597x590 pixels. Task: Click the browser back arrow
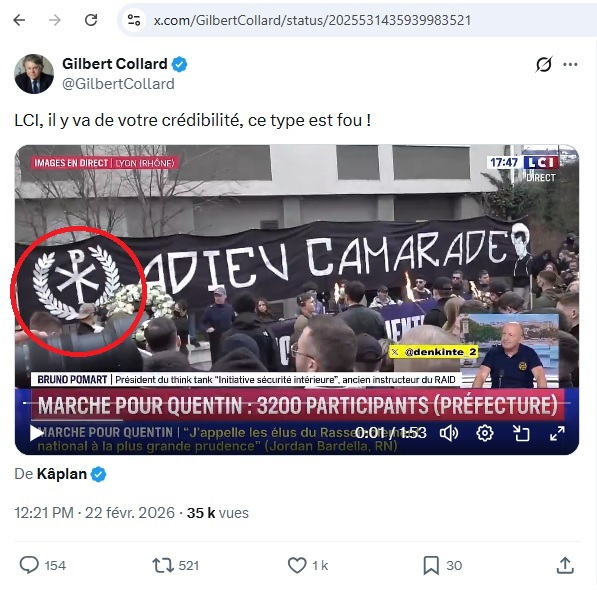[x=19, y=20]
